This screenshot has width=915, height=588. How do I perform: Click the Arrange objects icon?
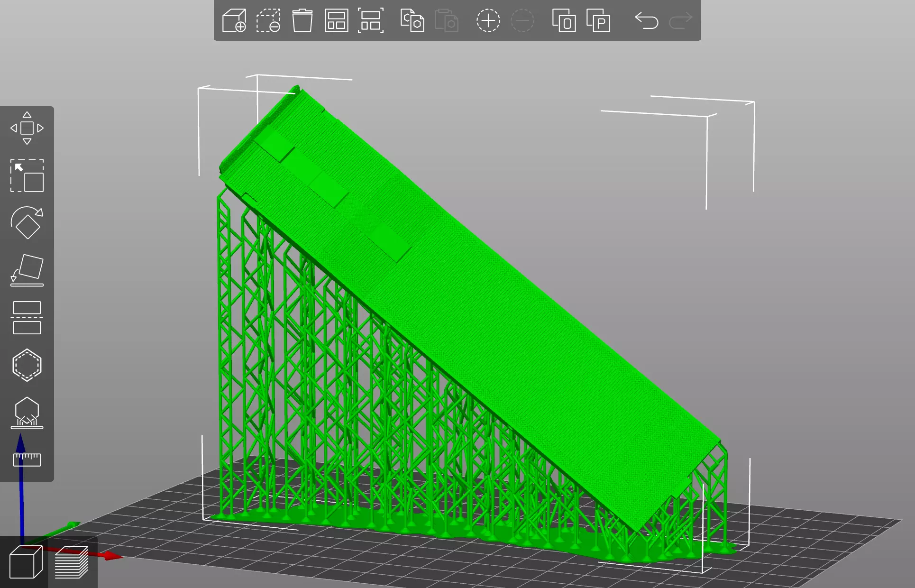tap(336, 21)
